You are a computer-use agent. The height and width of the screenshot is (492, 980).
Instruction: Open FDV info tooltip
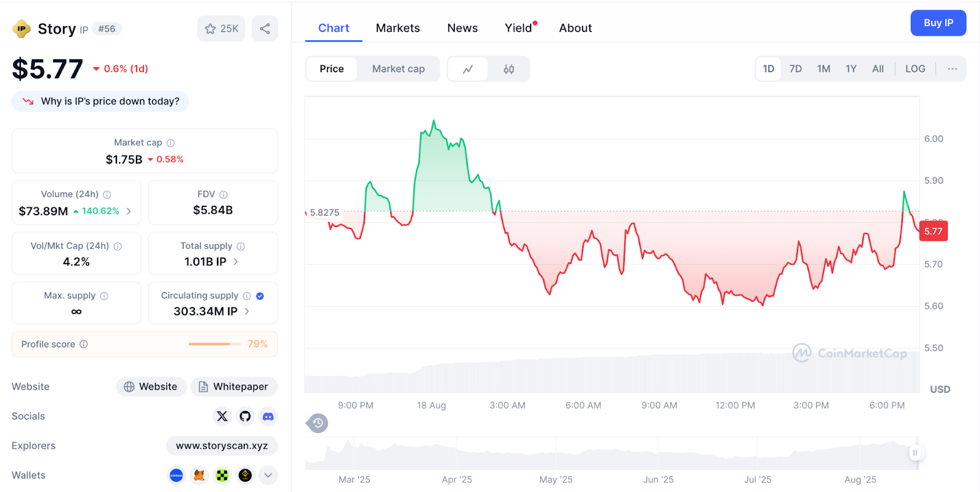(x=224, y=195)
